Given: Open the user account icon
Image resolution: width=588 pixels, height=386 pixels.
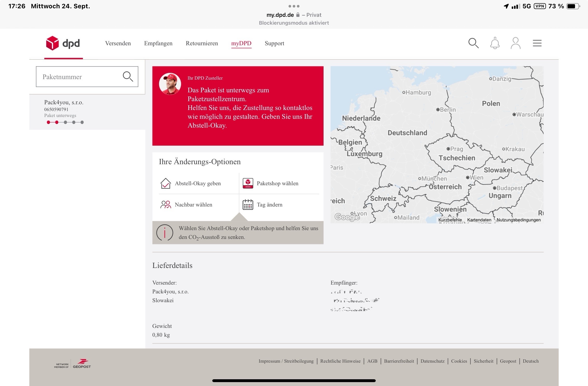Looking at the screenshot, I should pos(516,43).
